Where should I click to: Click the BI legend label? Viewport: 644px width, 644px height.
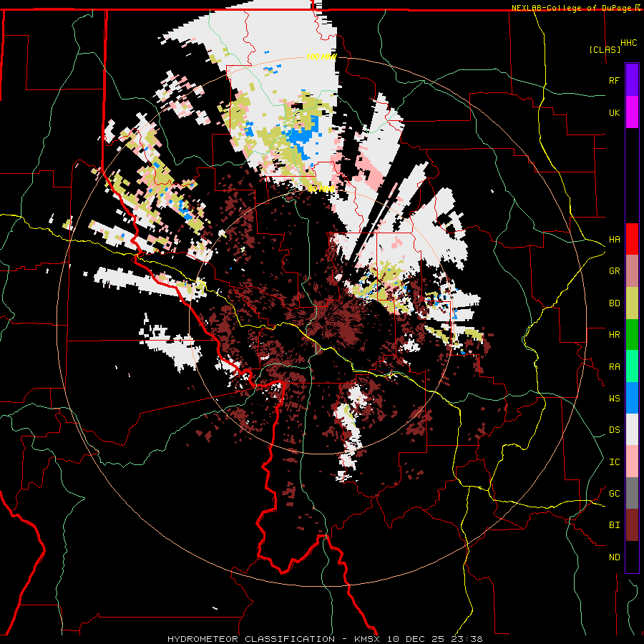tap(614, 525)
